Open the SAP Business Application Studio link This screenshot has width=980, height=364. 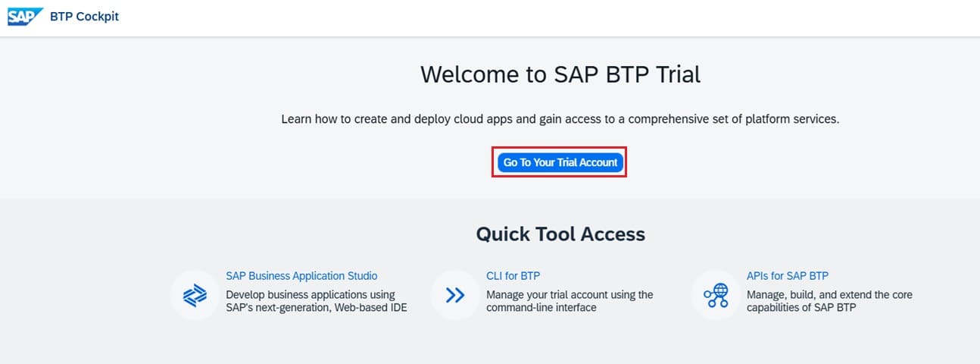[301, 276]
